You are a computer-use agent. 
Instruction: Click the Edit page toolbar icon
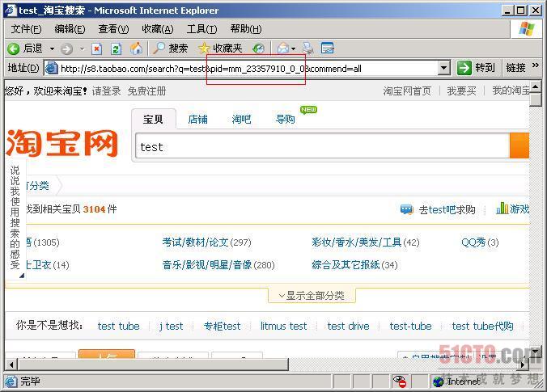click(x=327, y=48)
